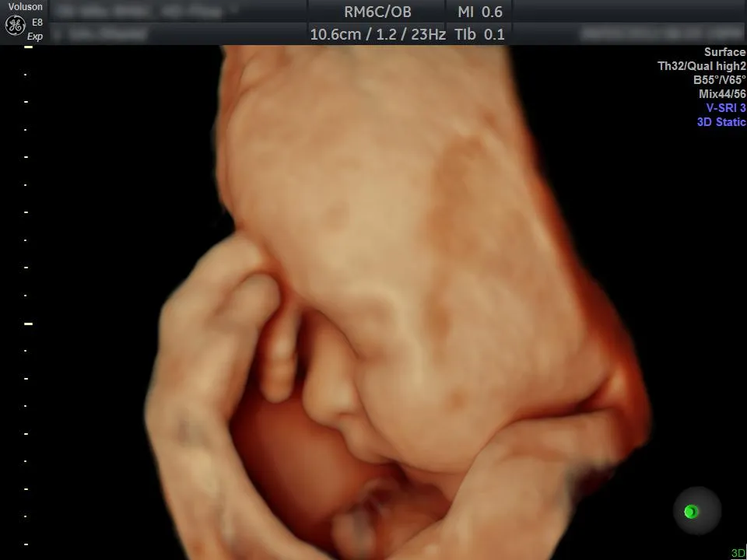Click the E8 model label
The image size is (747, 560).
click(x=37, y=23)
